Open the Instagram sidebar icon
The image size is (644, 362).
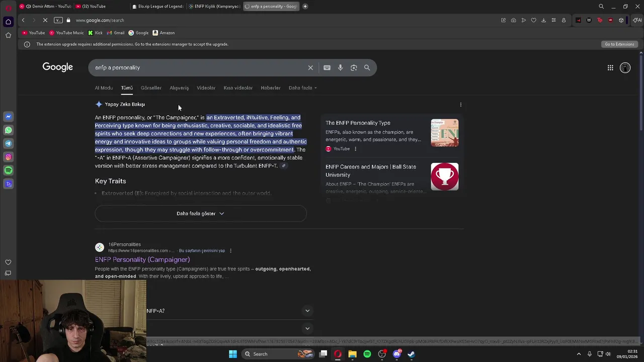point(8,157)
